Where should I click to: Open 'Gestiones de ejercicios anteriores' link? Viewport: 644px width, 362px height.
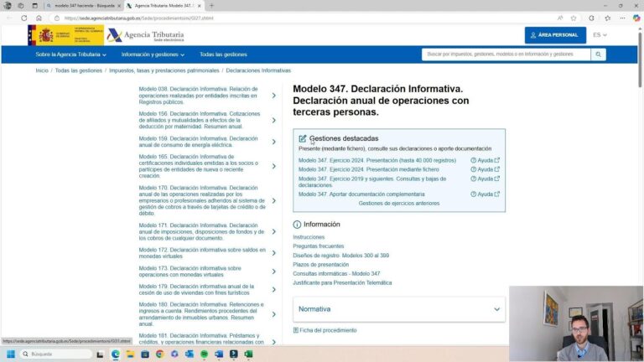(399, 203)
